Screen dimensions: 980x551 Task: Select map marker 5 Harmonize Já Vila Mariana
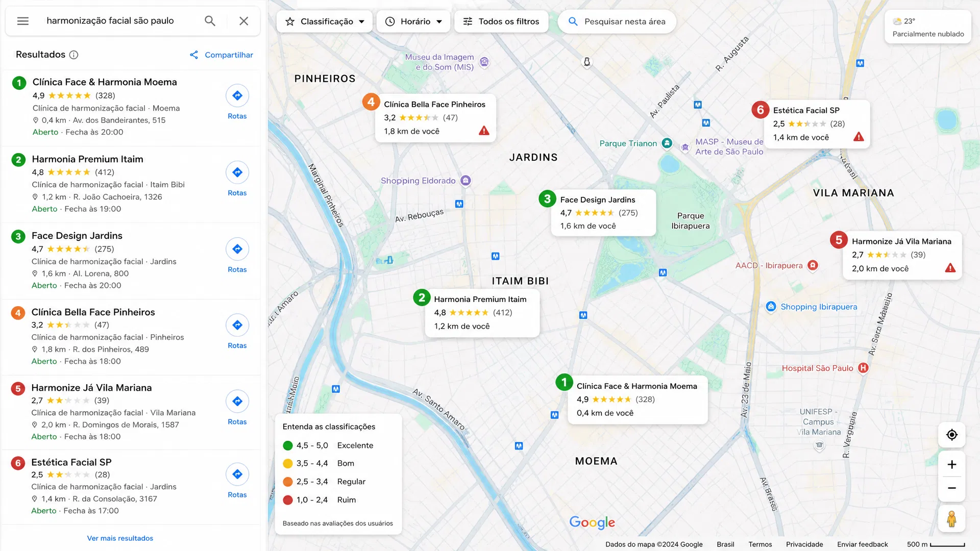pos(839,240)
